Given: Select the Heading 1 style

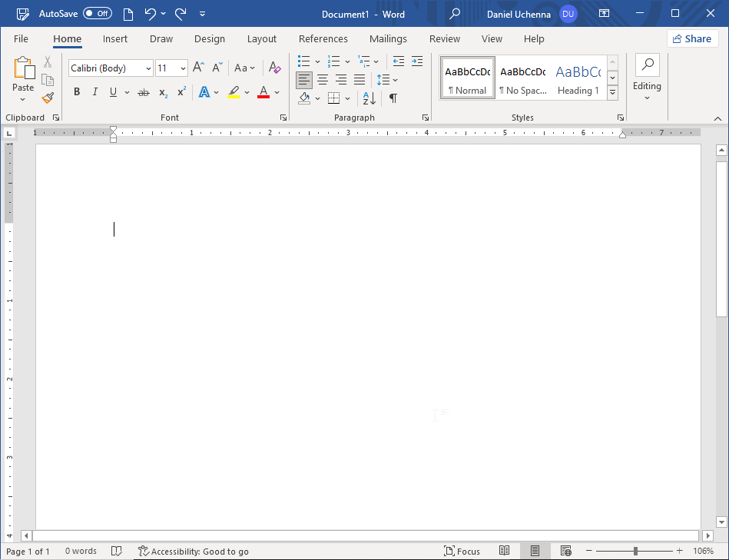Looking at the screenshot, I should 578,78.
